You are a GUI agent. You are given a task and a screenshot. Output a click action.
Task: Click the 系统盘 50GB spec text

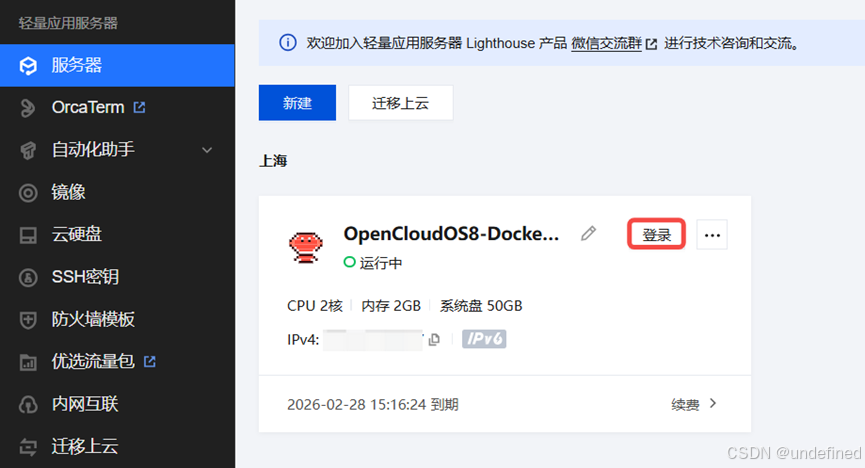point(480,306)
